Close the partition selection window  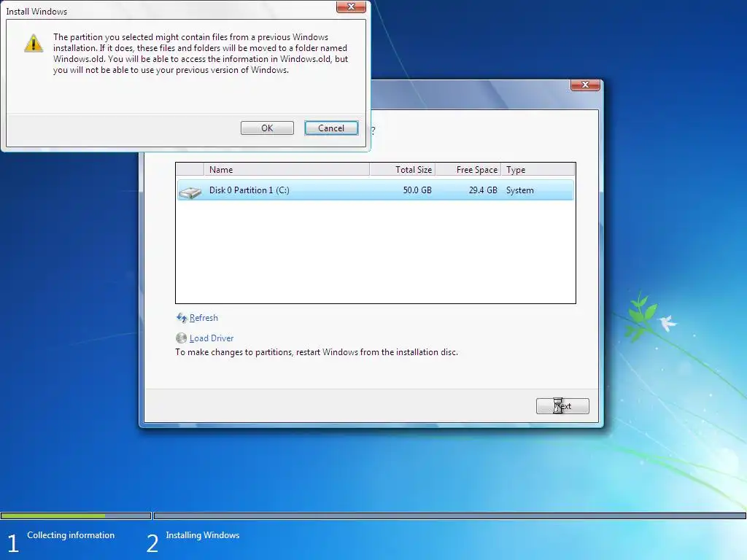pos(585,85)
